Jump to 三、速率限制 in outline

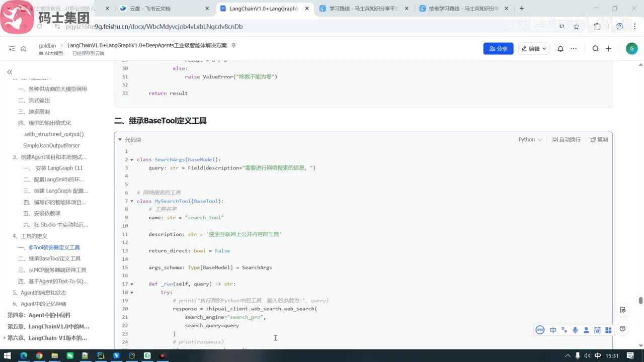34,112
